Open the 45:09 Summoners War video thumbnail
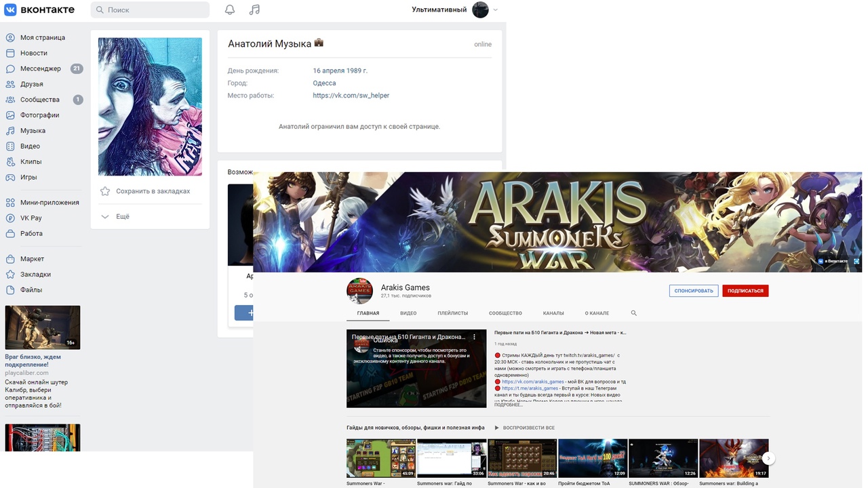Image resolution: width=868 pixels, height=488 pixels. pos(381,458)
